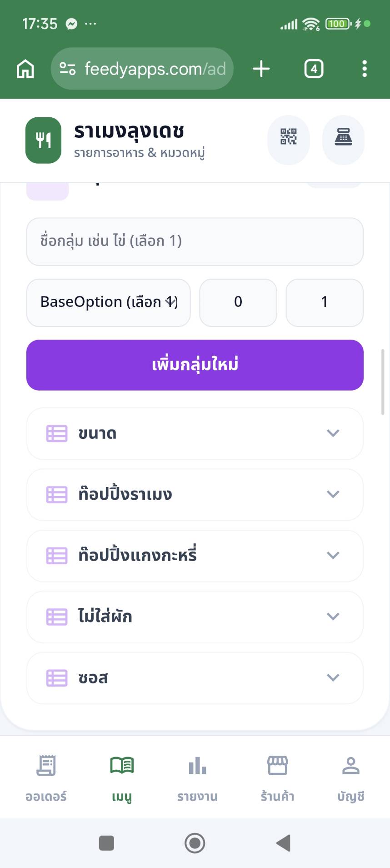Tap the green fork-and-knife restaurant logo
The image size is (390, 868).
[43, 140]
